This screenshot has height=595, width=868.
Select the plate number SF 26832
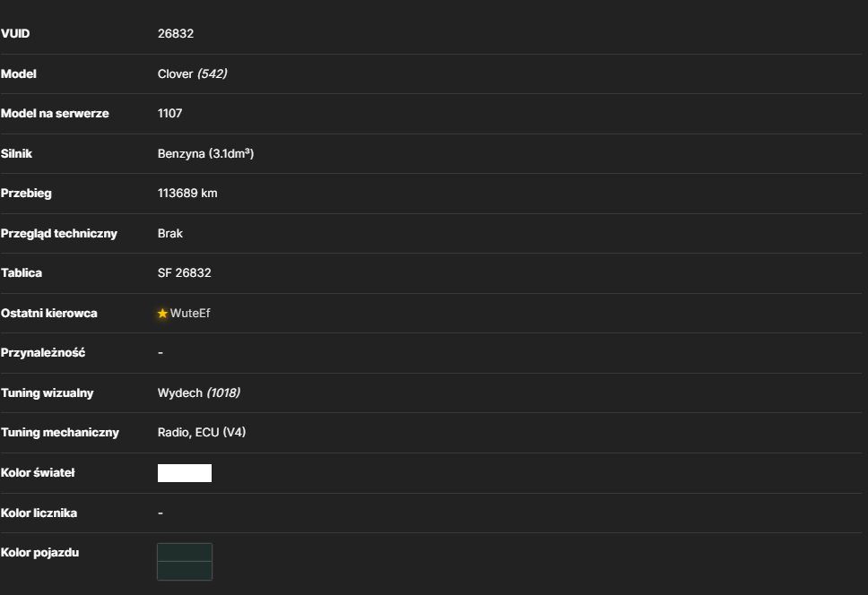185,272
